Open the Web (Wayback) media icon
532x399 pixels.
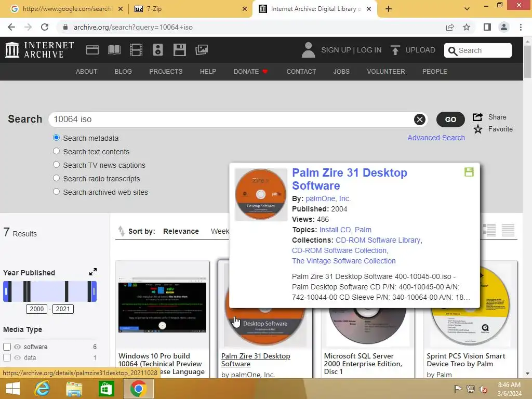(92, 50)
